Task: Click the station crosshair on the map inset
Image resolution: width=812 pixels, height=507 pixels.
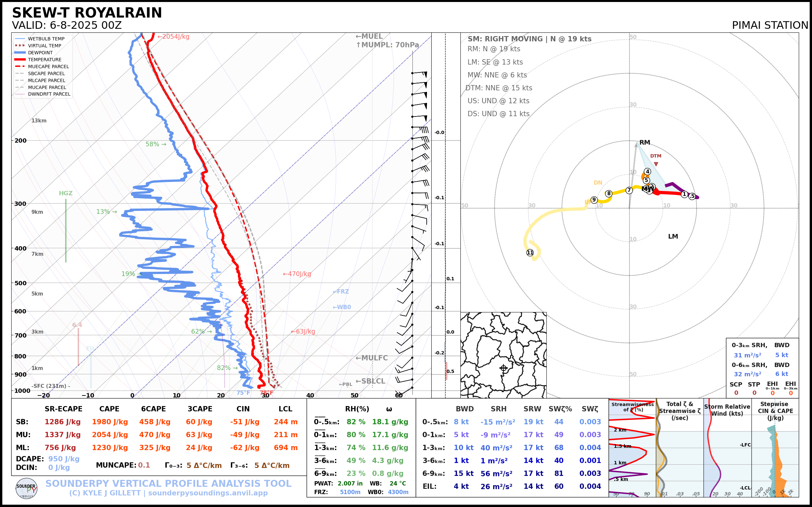Action: pyautogui.click(x=503, y=368)
